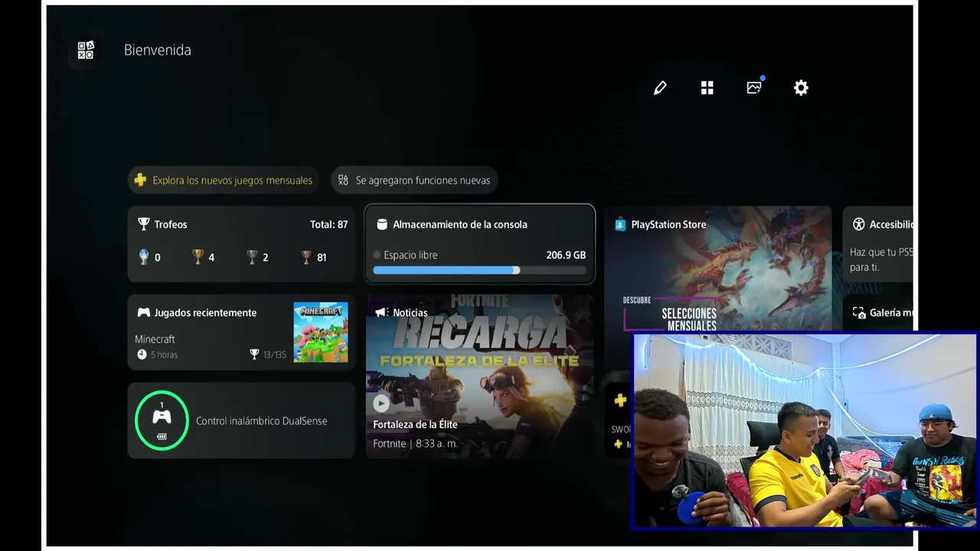
Task: Select the bronze trophy icon showing 81
Action: click(x=306, y=257)
